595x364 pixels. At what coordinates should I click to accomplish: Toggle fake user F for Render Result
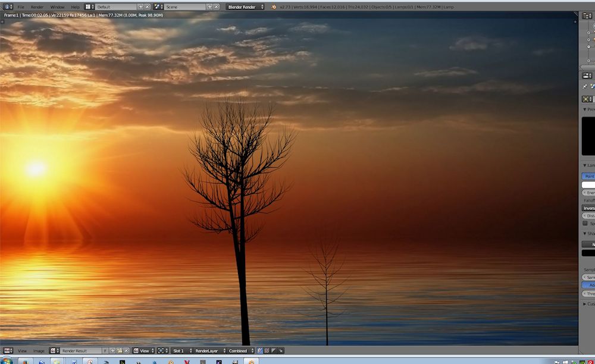click(105, 351)
